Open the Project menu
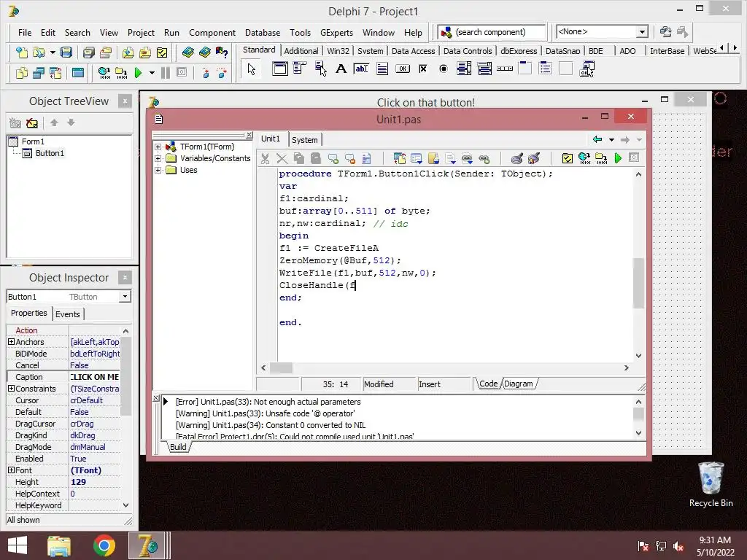The height and width of the screenshot is (560, 747). click(141, 32)
